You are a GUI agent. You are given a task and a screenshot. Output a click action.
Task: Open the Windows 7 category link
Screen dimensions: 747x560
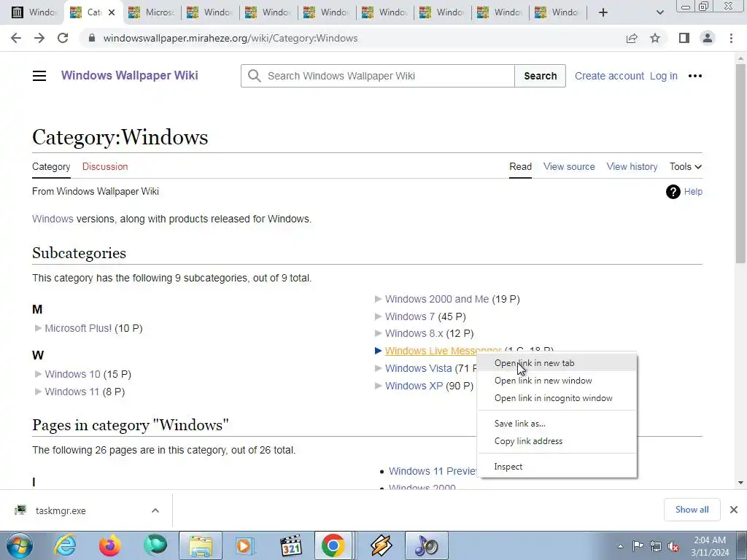(x=410, y=316)
